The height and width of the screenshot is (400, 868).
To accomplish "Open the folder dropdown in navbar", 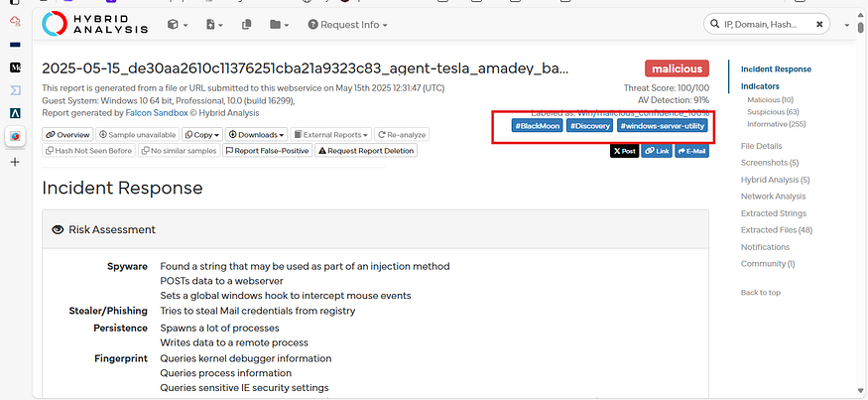I will click(x=280, y=25).
